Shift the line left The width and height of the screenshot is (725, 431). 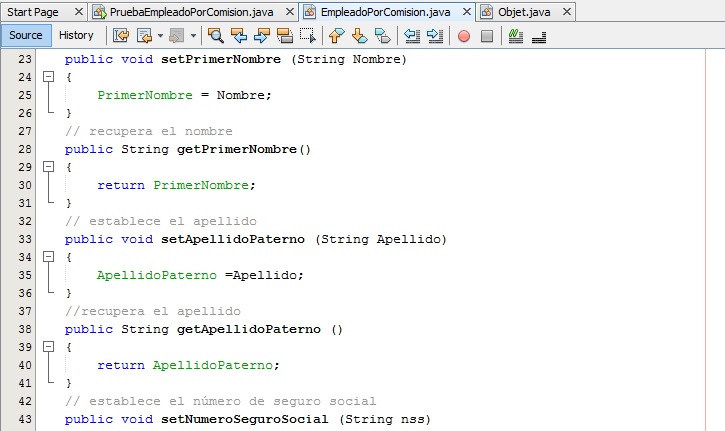click(x=411, y=36)
